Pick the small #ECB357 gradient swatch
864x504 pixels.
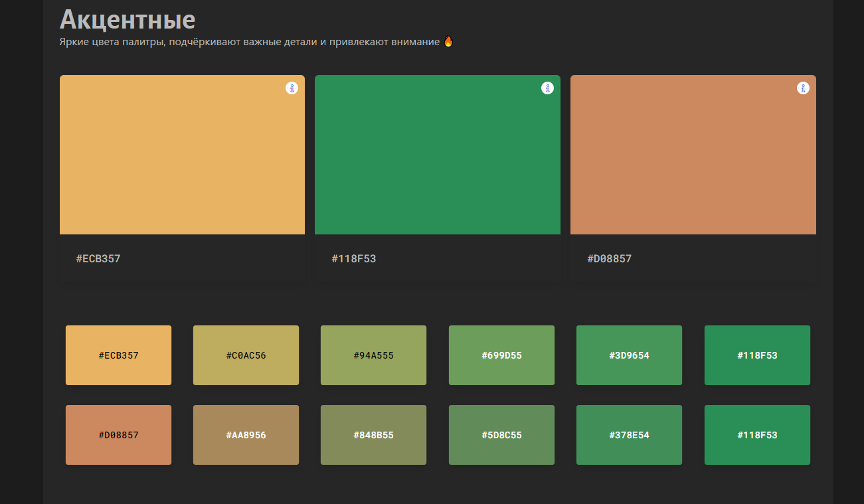click(x=118, y=355)
